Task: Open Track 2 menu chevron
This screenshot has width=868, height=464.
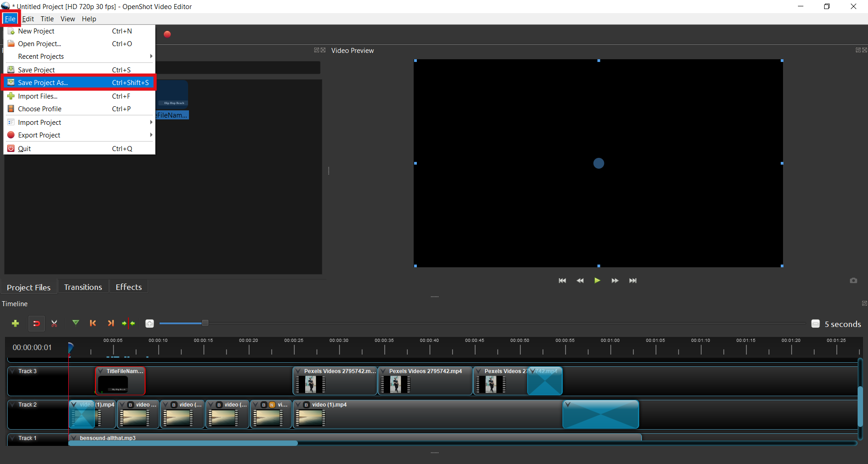Action: point(13,405)
